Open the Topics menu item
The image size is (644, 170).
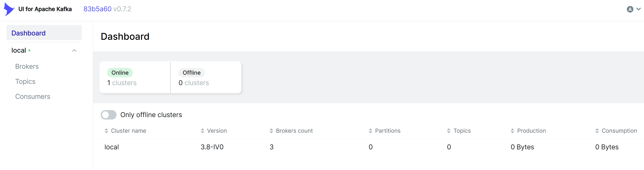[25, 81]
